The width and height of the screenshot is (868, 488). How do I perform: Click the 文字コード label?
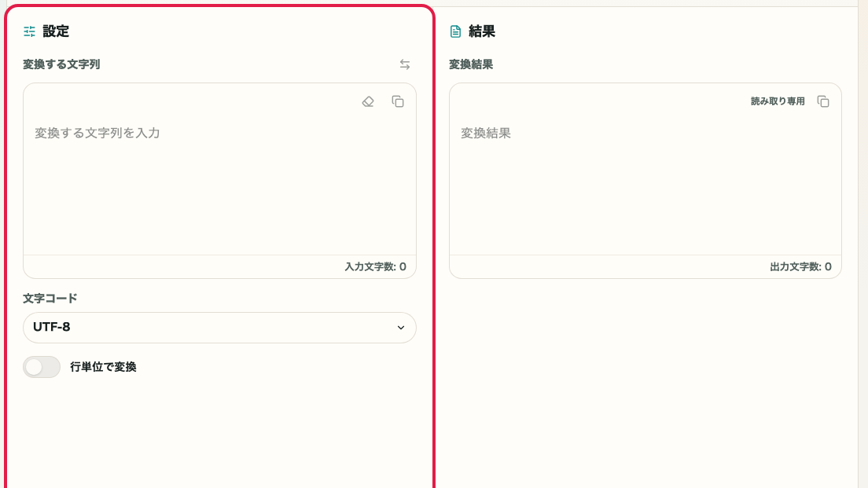(x=50, y=299)
